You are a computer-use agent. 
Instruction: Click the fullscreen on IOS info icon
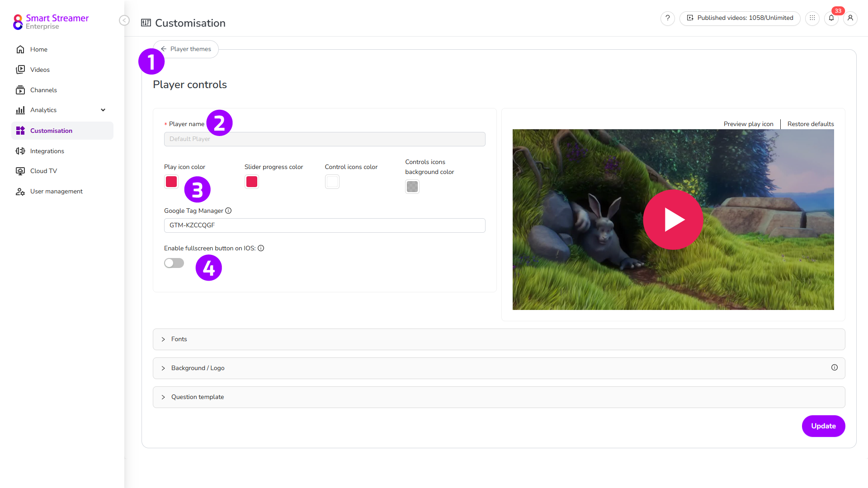pos(261,248)
